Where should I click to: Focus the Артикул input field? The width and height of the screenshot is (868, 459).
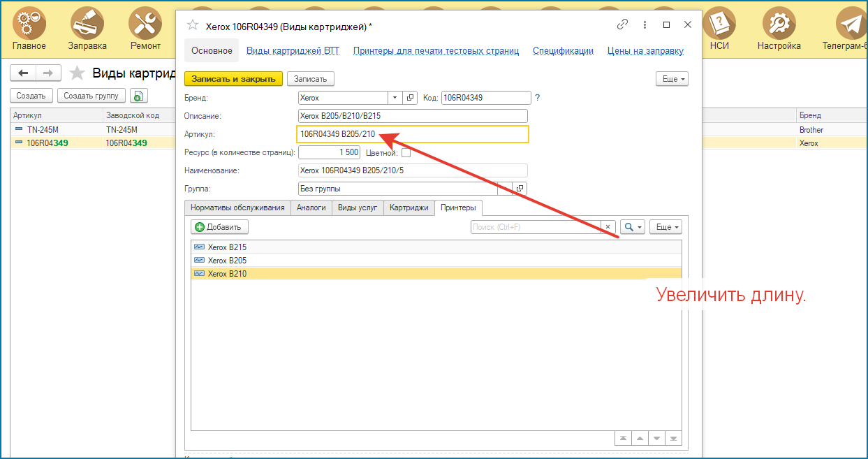[413, 134]
